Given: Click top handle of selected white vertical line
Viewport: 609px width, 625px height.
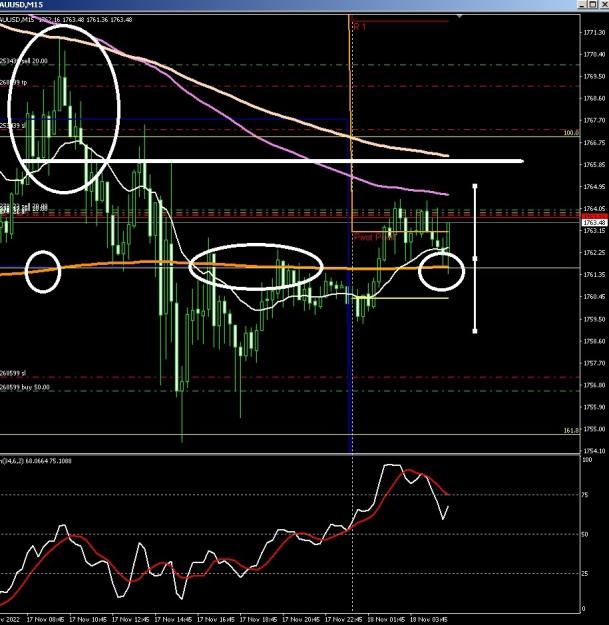Looking at the screenshot, I should coord(475,186).
